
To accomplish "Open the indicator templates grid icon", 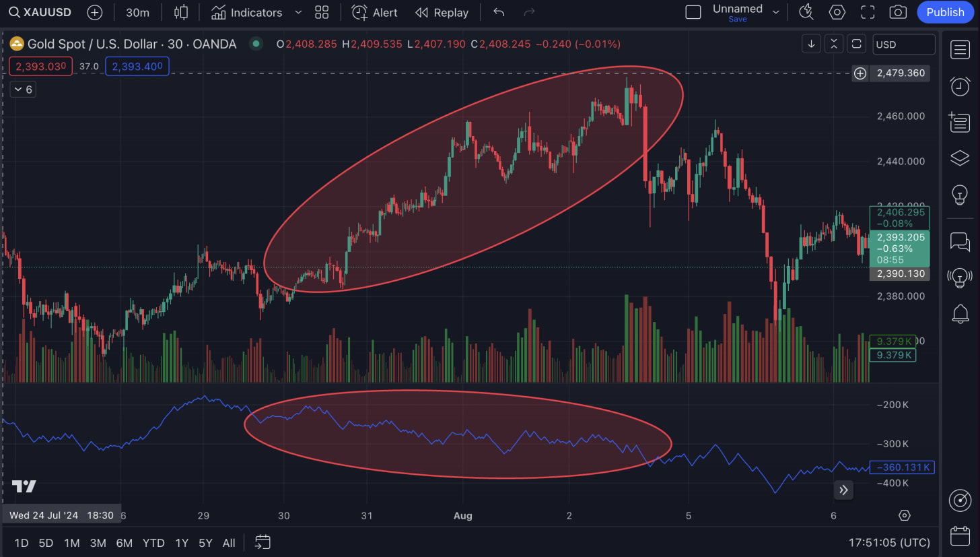I will (x=322, y=12).
